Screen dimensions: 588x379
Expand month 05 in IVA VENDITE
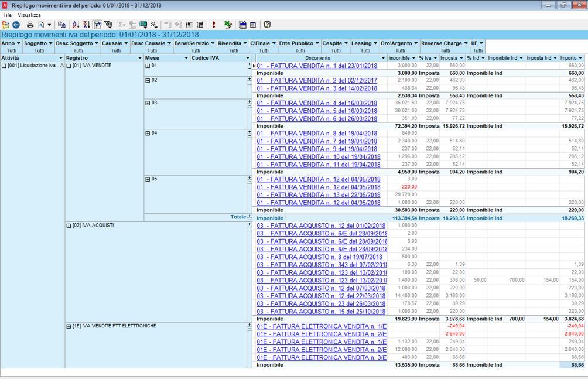148,179
